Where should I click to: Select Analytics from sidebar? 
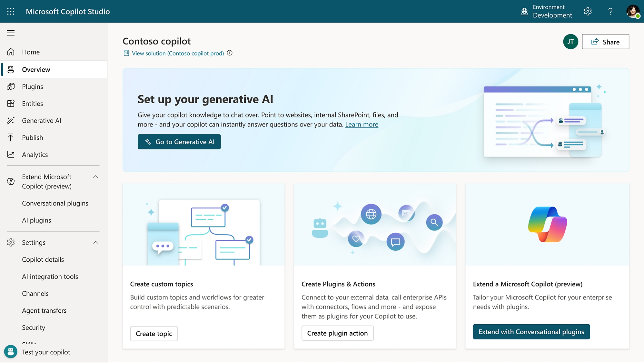[35, 154]
